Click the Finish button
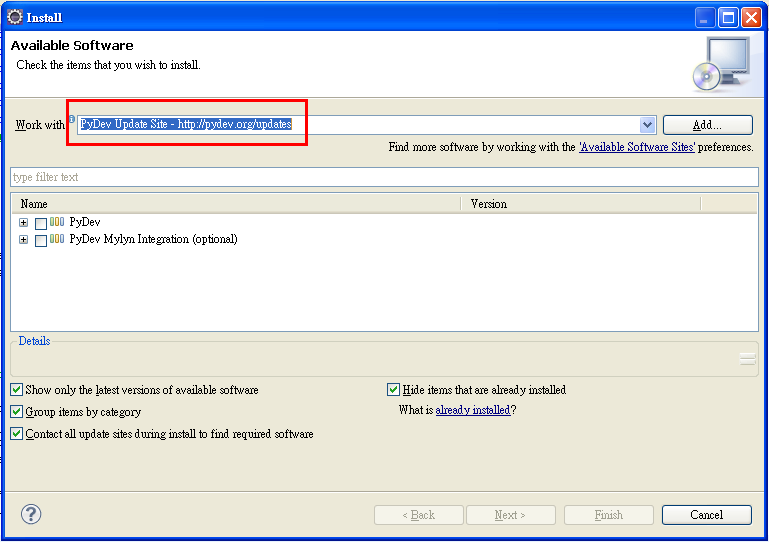 tap(609, 515)
